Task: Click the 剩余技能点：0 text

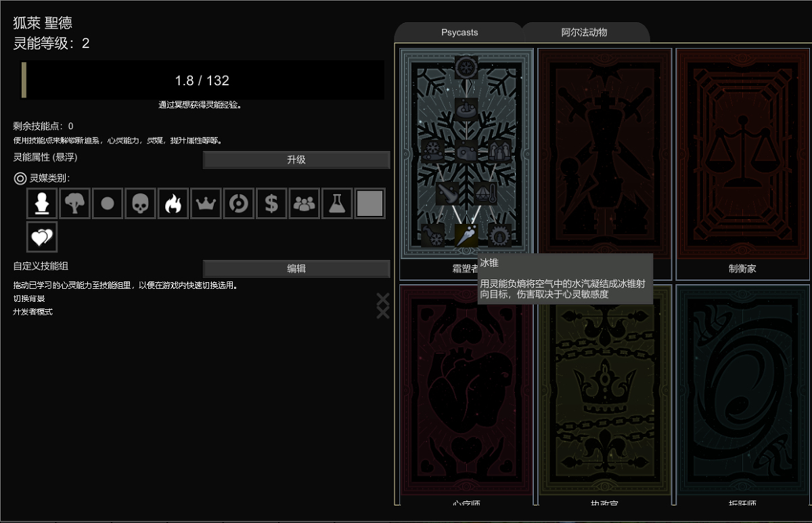Action: pos(43,126)
